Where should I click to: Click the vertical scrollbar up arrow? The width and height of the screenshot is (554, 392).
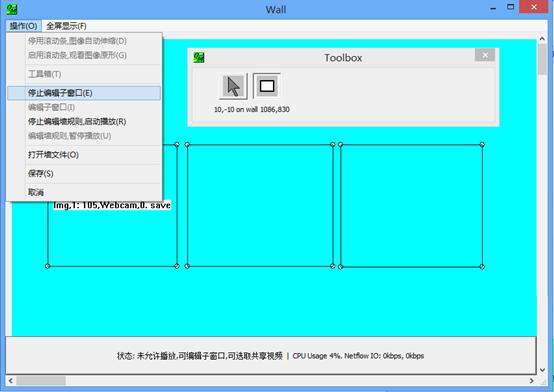coord(542,38)
